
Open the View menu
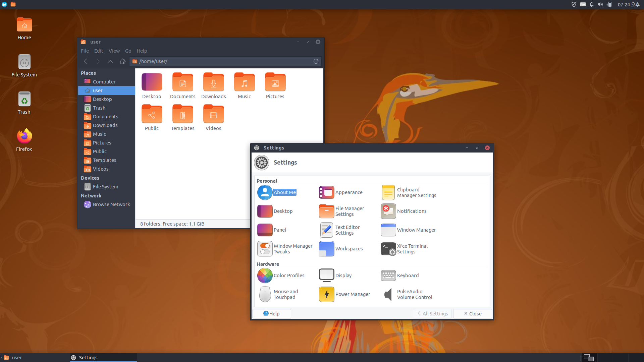tap(114, 51)
